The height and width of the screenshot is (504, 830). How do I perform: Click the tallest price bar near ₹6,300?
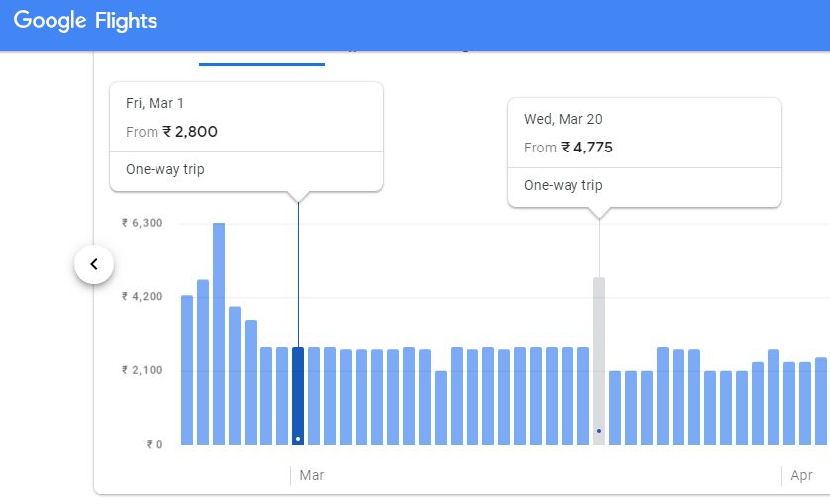(219, 333)
